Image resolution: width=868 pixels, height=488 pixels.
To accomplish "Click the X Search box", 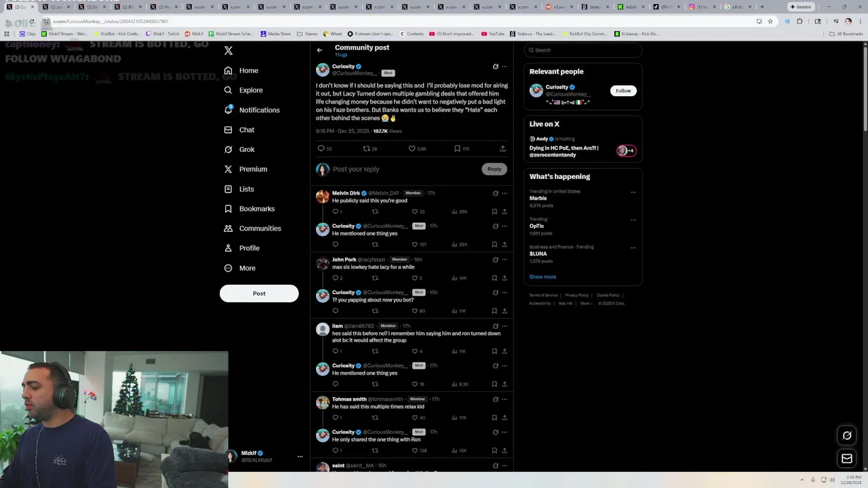I will [583, 50].
